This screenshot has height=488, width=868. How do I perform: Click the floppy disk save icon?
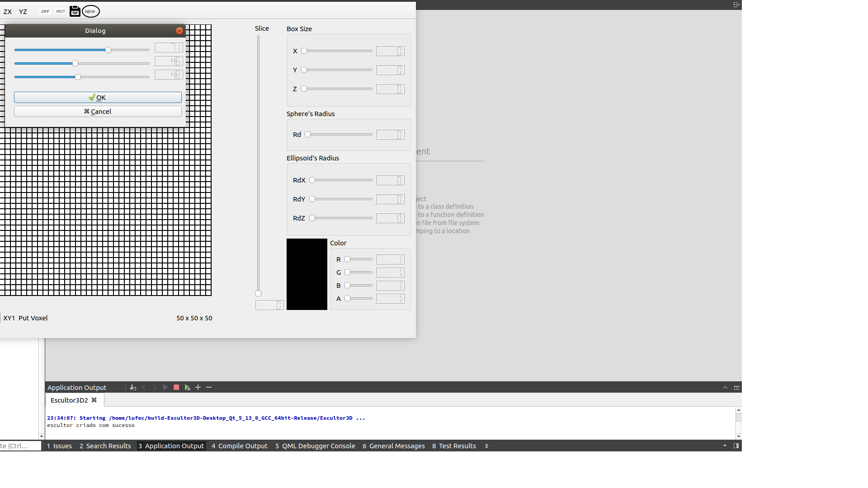[x=75, y=11]
